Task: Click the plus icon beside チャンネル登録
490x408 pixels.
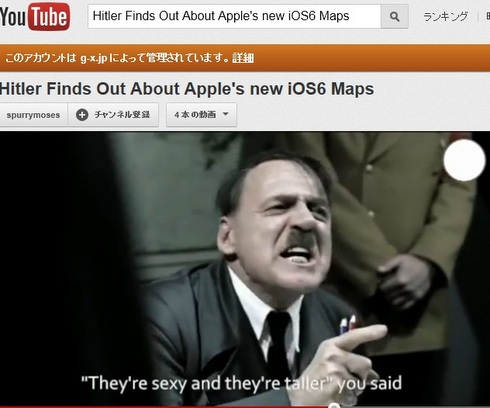Action: point(82,115)
